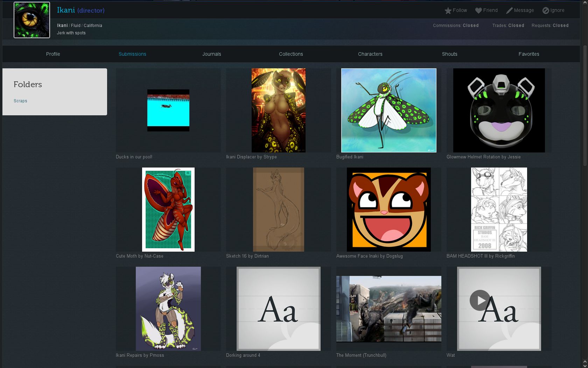Open the Glowmew Helmet Rotation thumbnail
The image size is (588, 368).
click(x=499, y=110)
